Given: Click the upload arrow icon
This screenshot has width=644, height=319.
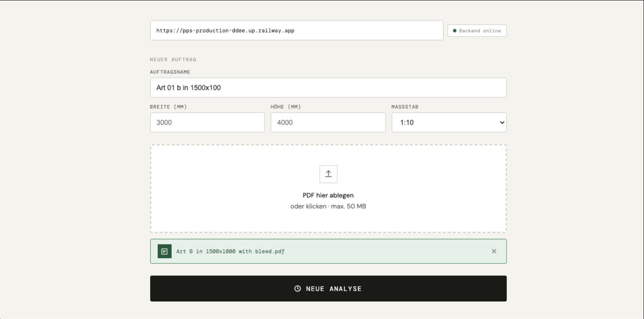Looking at the screenshot, I should coord(328,174).
